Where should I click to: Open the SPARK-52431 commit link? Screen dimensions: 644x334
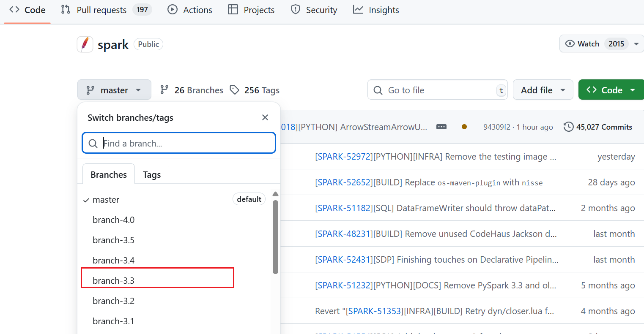344,260
